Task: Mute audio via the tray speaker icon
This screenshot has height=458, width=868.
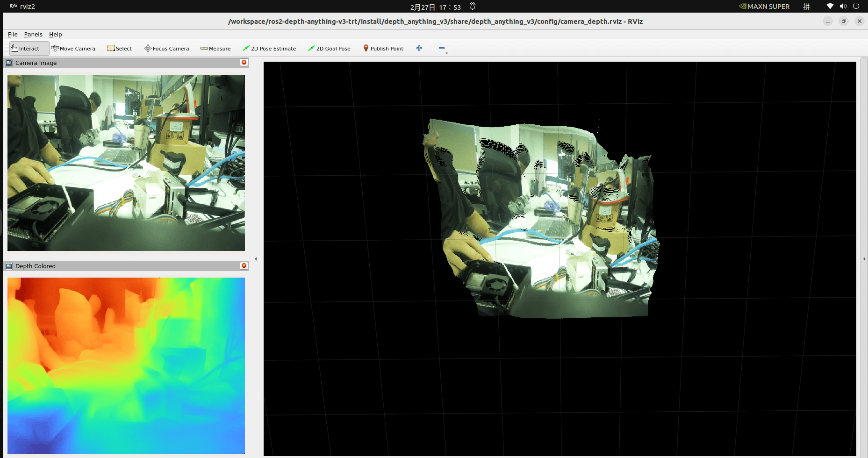Action: (x=843, y=6)
